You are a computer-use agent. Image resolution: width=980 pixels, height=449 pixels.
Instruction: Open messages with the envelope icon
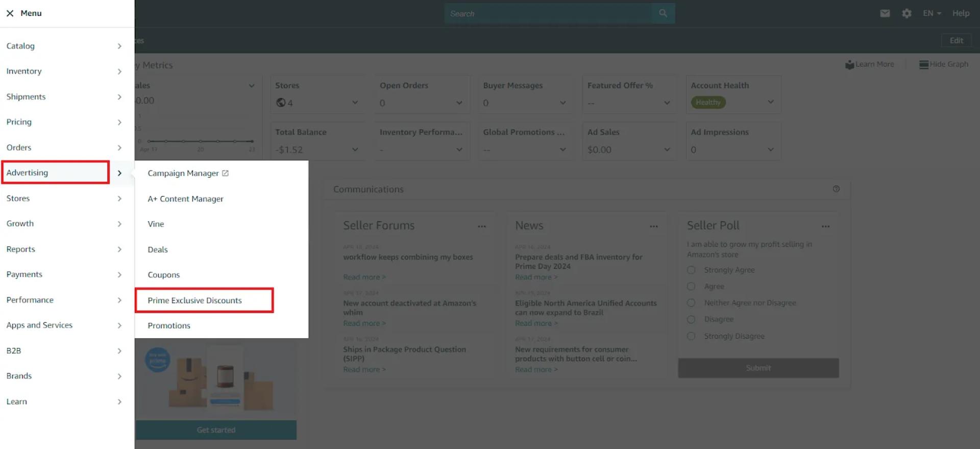[885, 13]
